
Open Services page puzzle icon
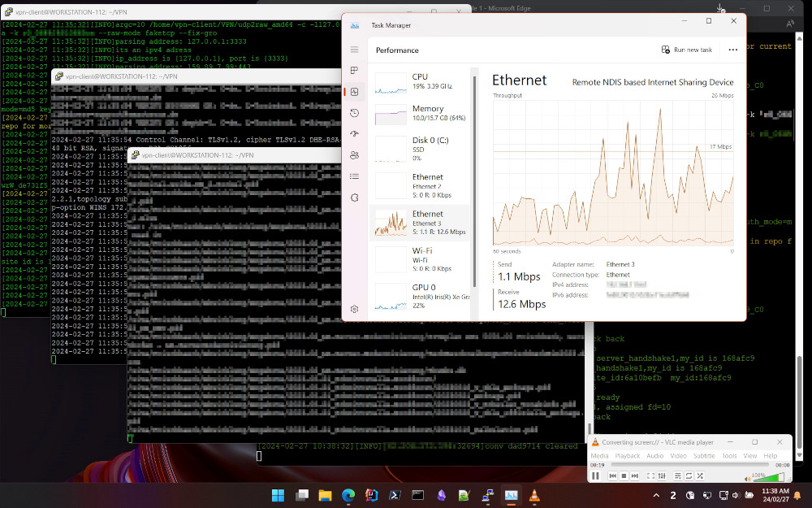click(355, 198)
